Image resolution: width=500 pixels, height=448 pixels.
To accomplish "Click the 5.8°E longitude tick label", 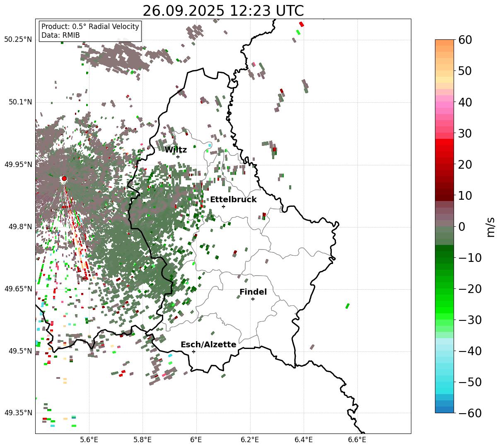I will pyautogui.click(x=143, y=440).
